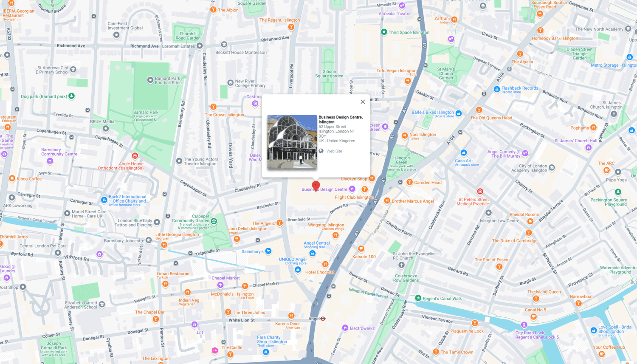Select The Crown, Islington marker
The width and height of the screenshot is (637, 364).
pyautogui.click(x=214, y=107)
